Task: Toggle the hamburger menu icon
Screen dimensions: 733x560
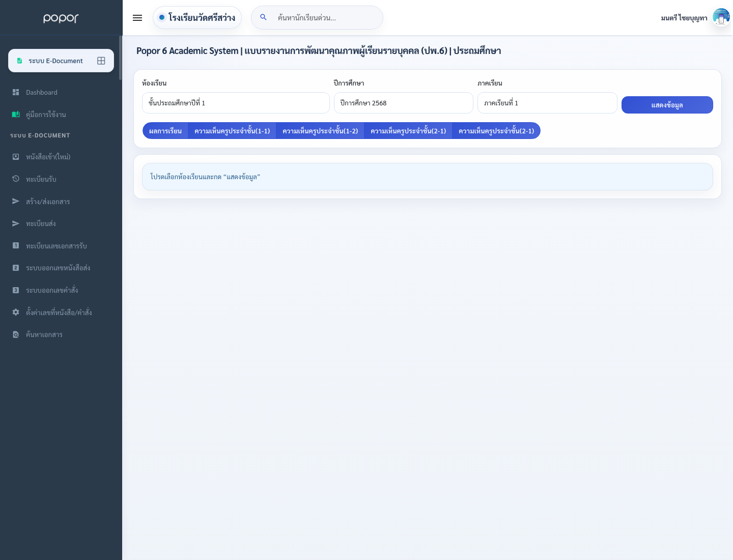Action: 137,18
